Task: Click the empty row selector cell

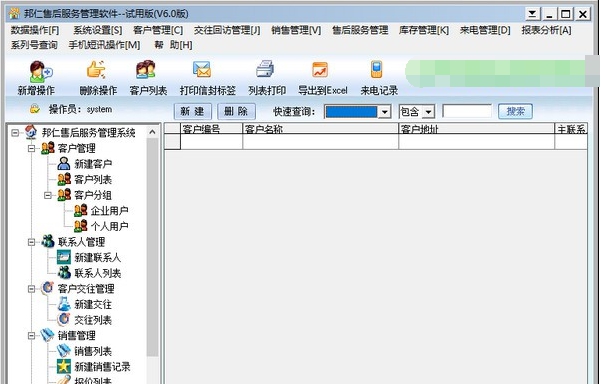Action: 172,142
